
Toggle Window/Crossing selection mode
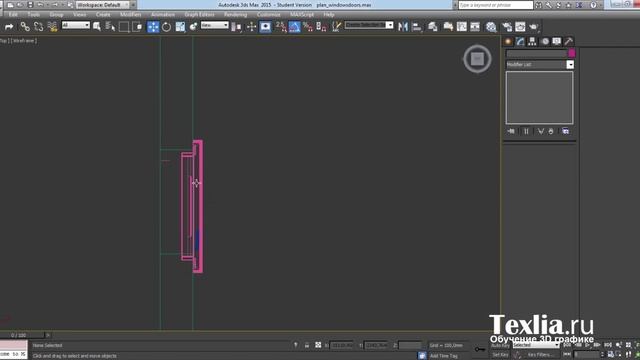137,27
